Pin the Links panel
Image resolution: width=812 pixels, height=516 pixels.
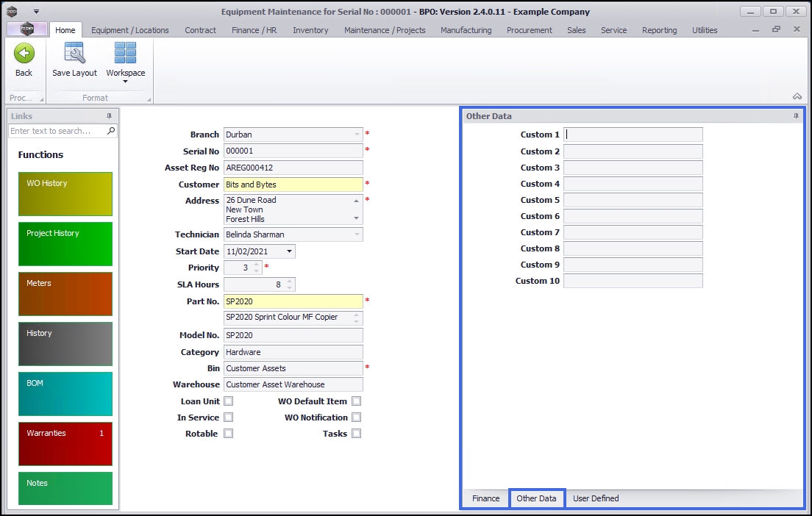pyautogui.click(x=110, y=116)
